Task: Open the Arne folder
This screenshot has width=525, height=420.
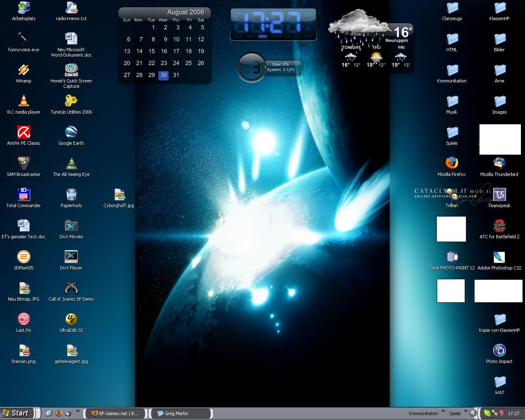Action: (x=499, y=73)
